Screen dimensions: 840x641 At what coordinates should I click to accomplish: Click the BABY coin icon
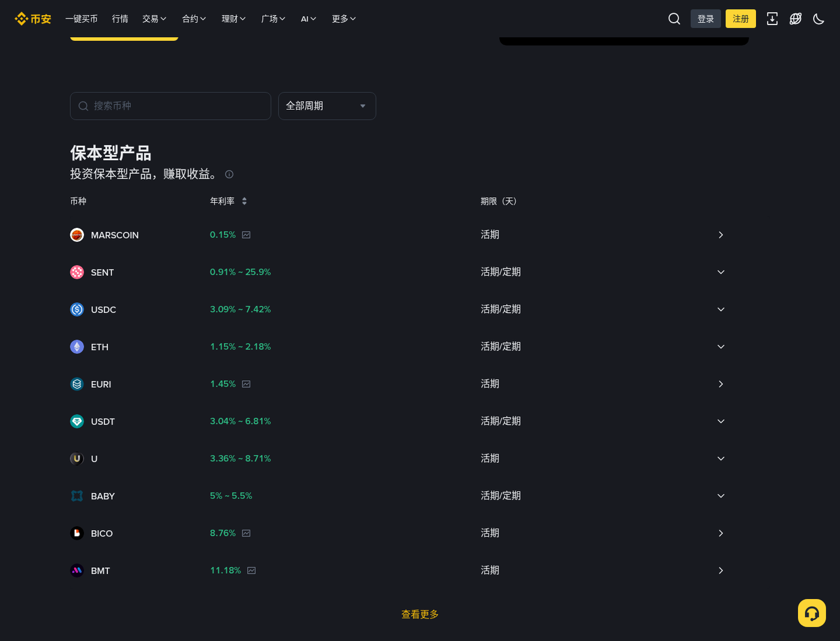(77, 496)
